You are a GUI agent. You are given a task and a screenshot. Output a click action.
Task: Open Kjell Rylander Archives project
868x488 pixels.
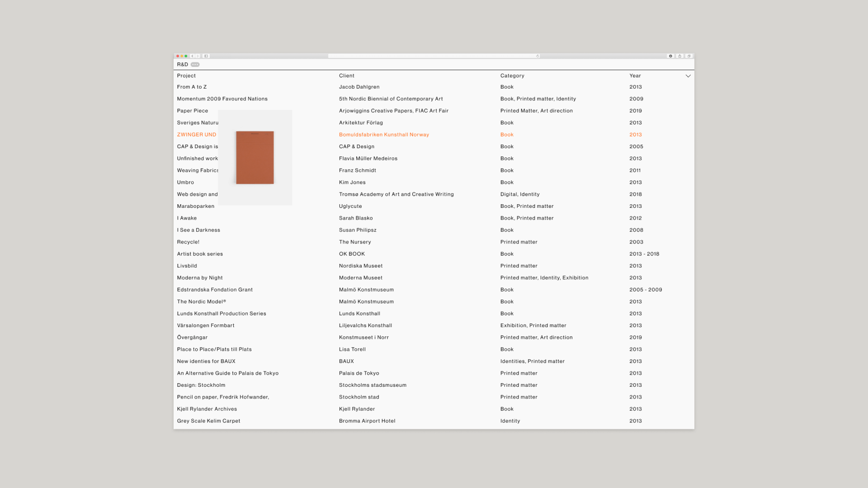207,409
